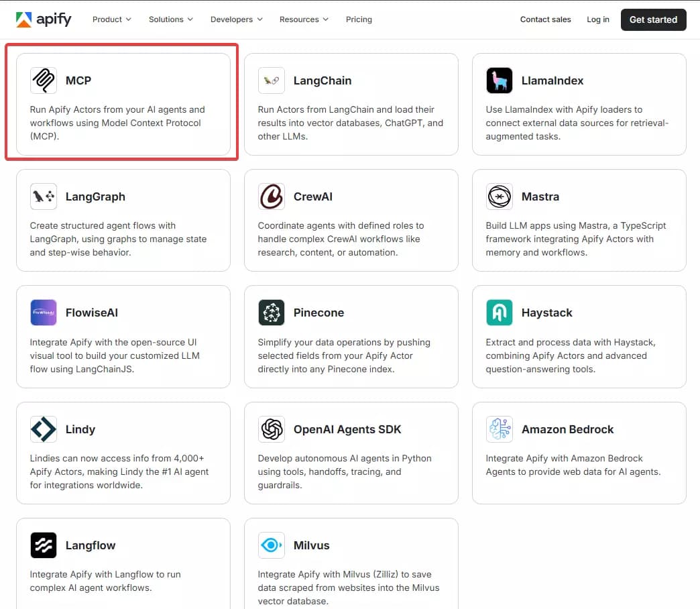Select the Amazon Bedrock icon
The height and width of the screenshot is (609, 700).
tap(499, 429)
